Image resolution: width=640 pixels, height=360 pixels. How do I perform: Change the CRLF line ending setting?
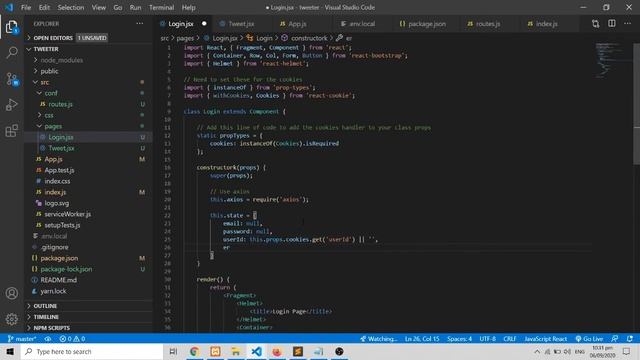point(510,339)
